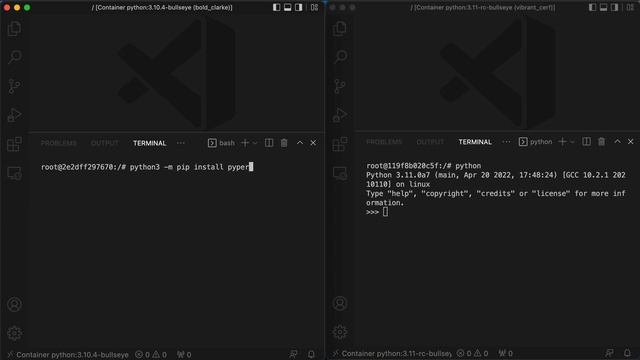This screenshot has height=360, width=640.
Task: Open Explorer in left bold_clarke window
Action: tap(14, 29)
